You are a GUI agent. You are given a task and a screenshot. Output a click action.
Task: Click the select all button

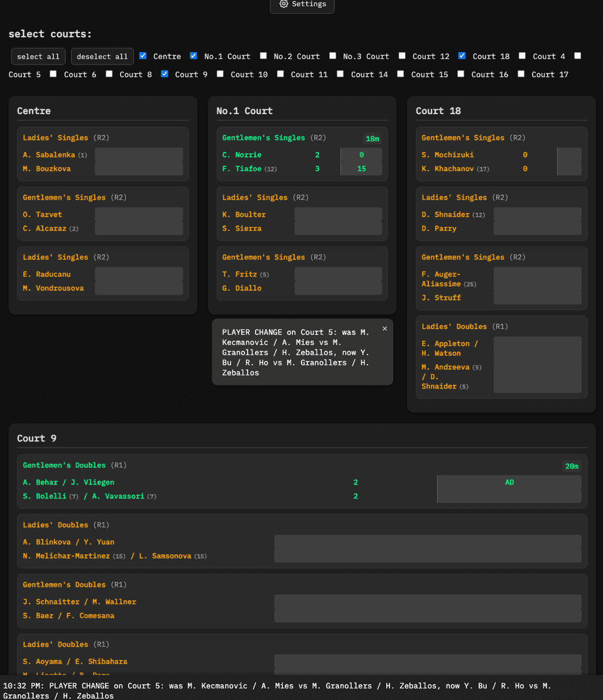(x=38, y=57)
